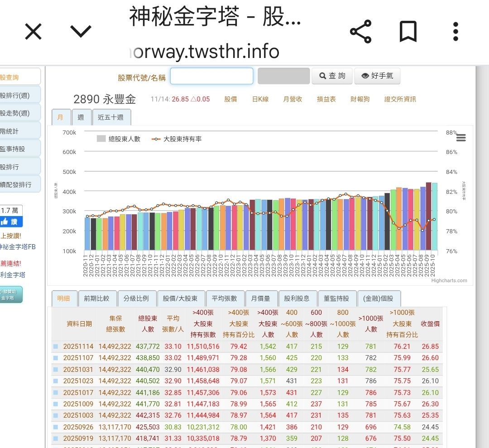The image size is (489, 448).
Task: Select the blue square beside row 20250926
Action: (x=56, y=427)
